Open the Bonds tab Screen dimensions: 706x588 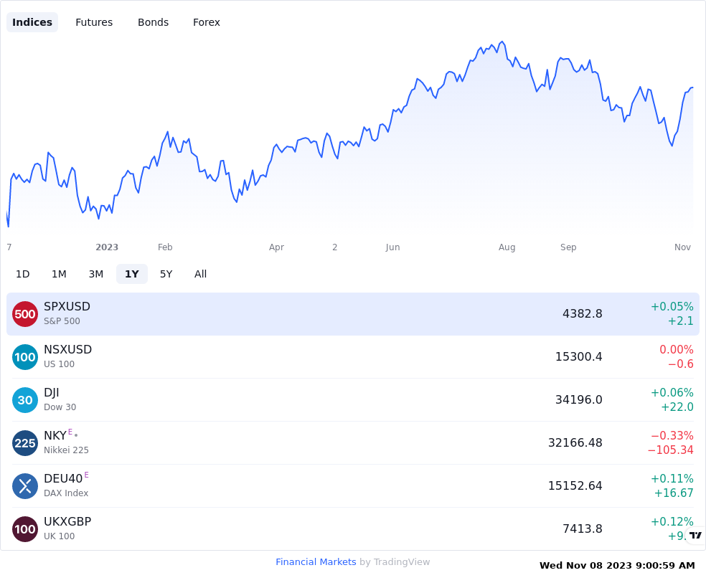coord(153,22)
